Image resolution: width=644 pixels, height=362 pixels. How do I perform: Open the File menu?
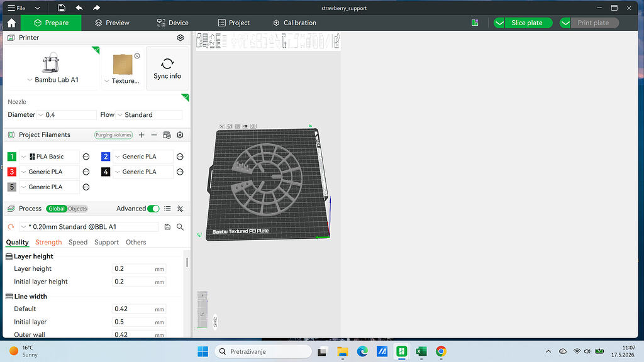pyautogui.click(x=17, y=8)
